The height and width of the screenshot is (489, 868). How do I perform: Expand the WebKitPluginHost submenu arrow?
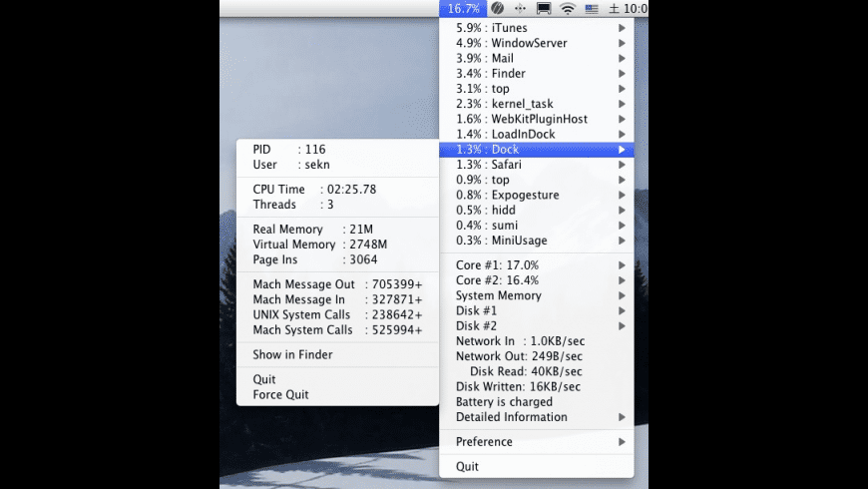pos(622,119)
